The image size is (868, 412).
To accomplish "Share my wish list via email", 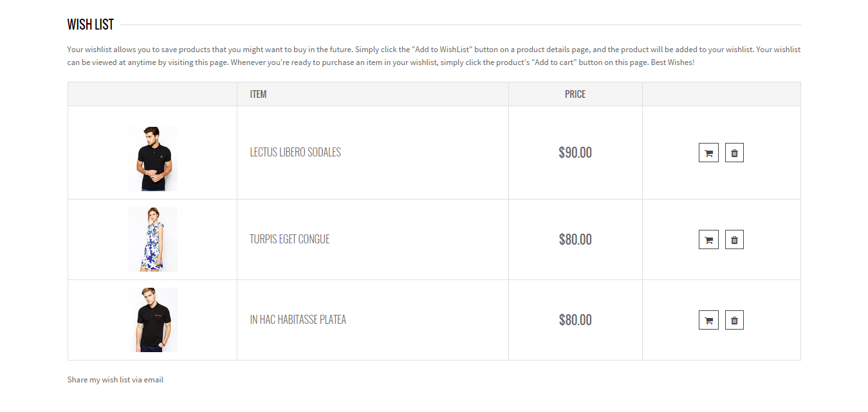I will click(x=115, y=380).
